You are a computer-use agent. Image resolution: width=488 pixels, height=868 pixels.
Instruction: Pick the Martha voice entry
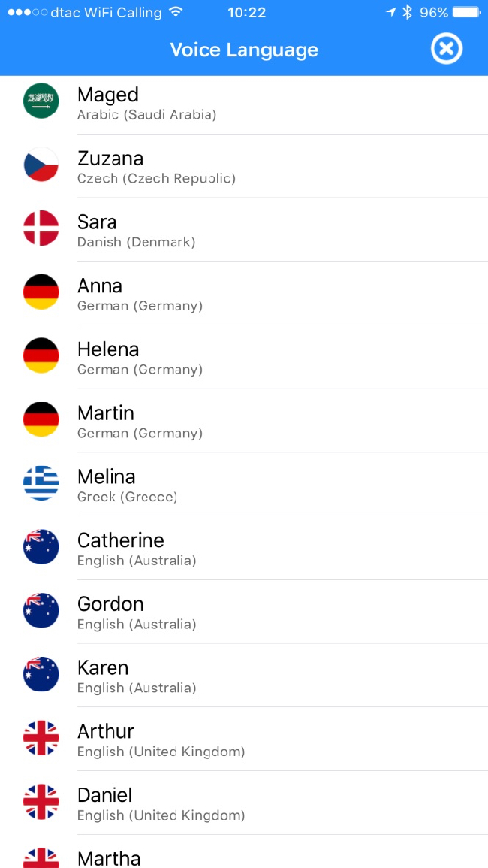coord(244,851)
